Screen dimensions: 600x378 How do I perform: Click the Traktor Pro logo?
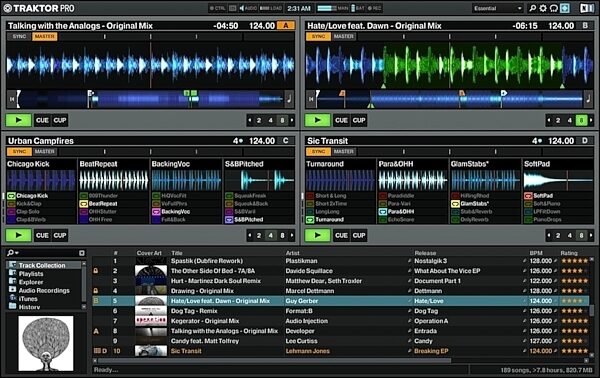tap(39, 8)
